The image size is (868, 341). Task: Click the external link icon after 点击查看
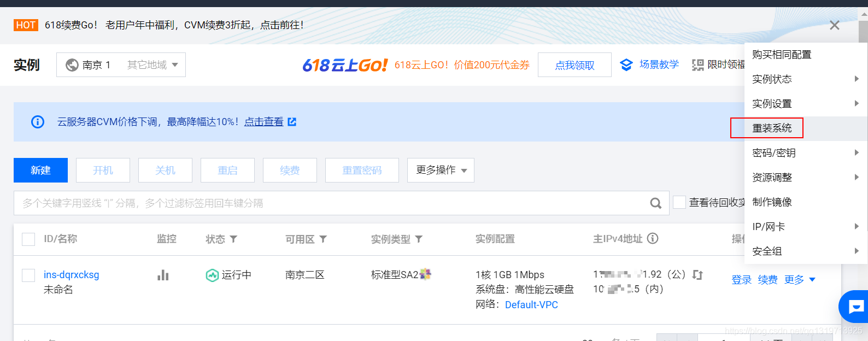tap(292, 122)
